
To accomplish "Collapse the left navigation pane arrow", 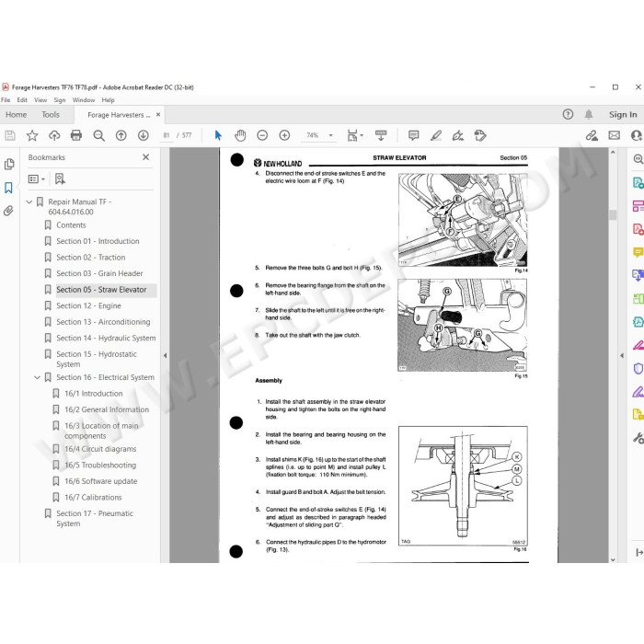I will click(165, 355).
